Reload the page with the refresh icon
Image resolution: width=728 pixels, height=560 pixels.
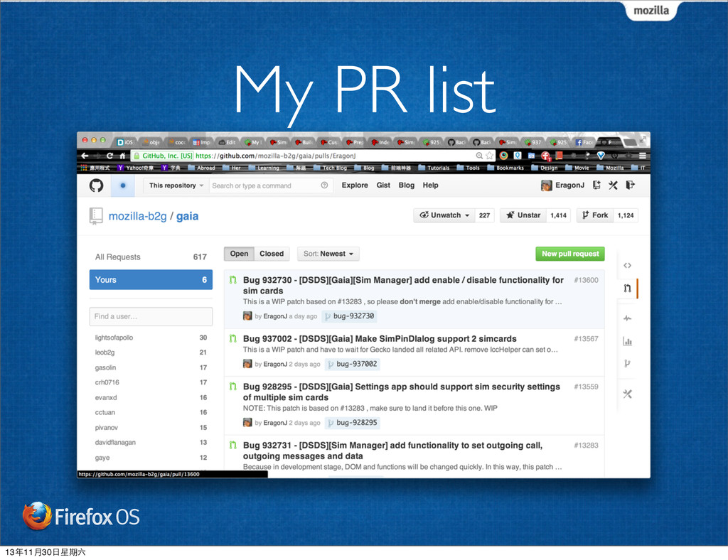(109, 156)
